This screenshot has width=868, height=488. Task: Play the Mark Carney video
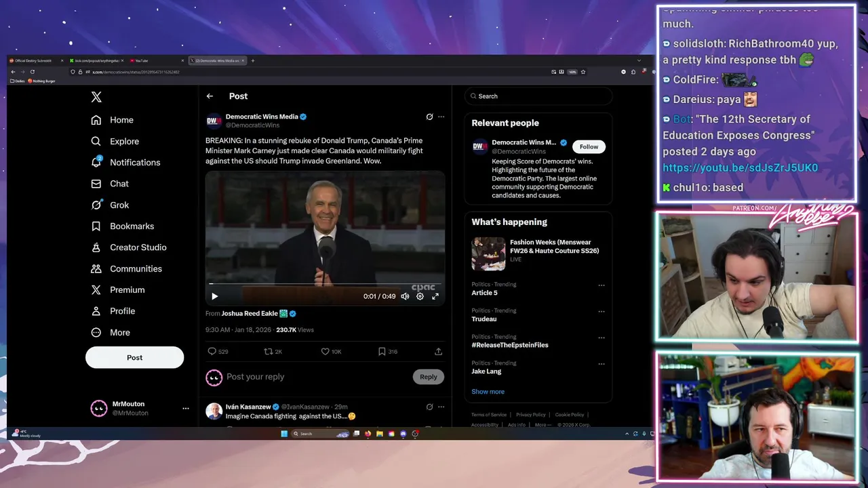click(x=214, y=296)
